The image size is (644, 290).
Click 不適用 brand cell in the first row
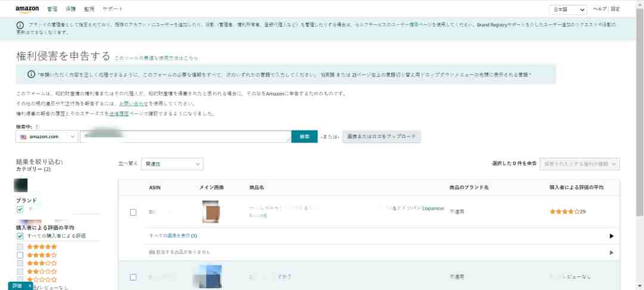point(457,211)
